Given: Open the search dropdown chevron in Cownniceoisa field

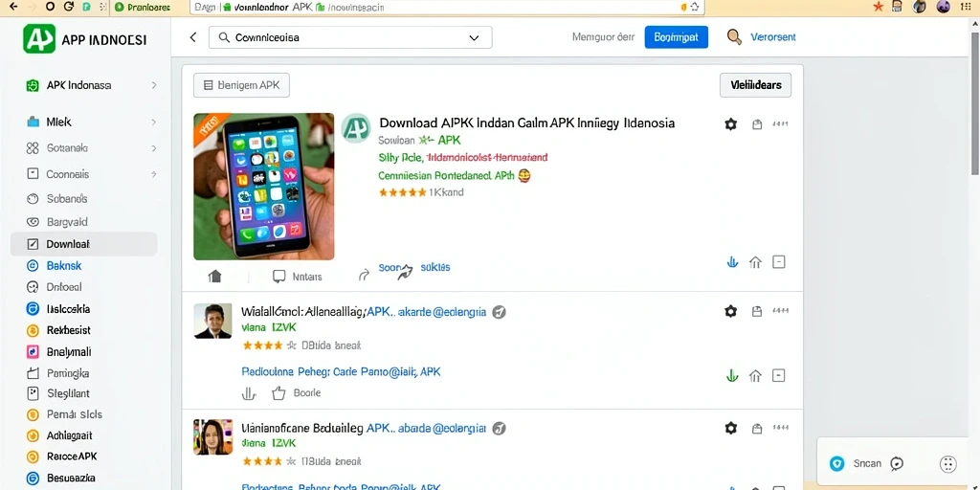Looking at the screenshot, I should 474,37.
